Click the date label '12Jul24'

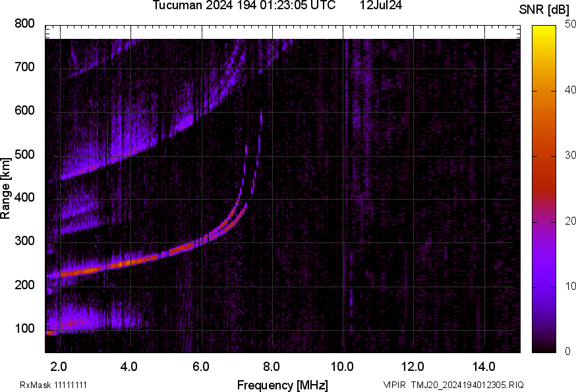pos(381,5)
